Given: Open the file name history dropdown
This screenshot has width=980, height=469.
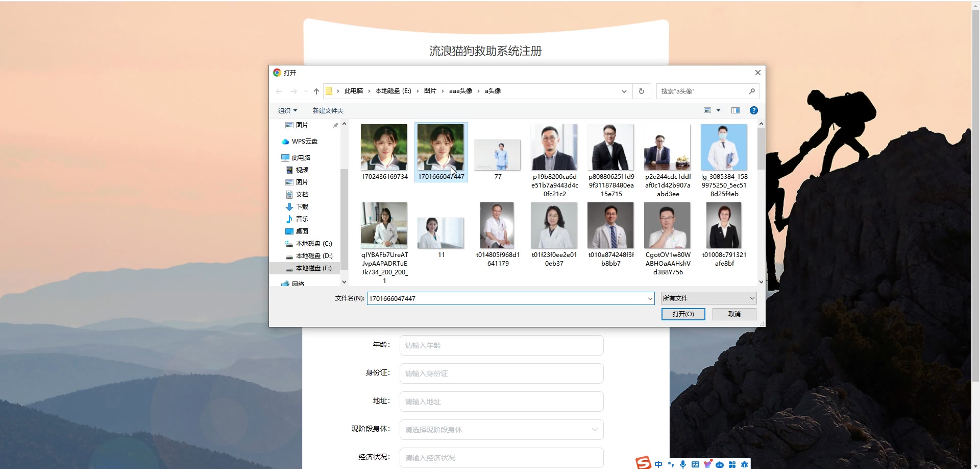Looking at the screenshot, I should pos(650,298).
